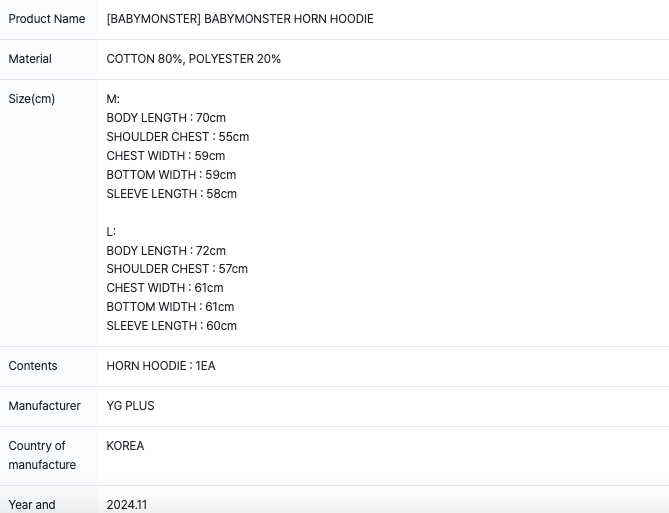Click the COTTON 80%, POLYESTER 20% text
The height and width of the screenshot is (513, 669).
tap(194, 59)
